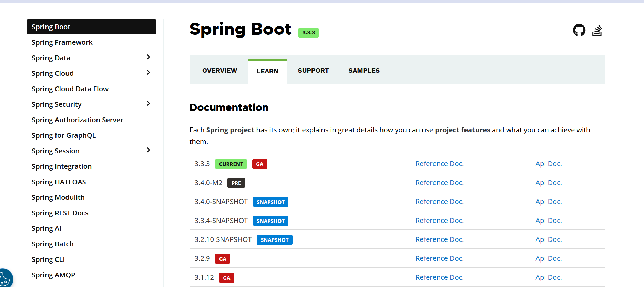Open Spring AI project

point(47,228)
